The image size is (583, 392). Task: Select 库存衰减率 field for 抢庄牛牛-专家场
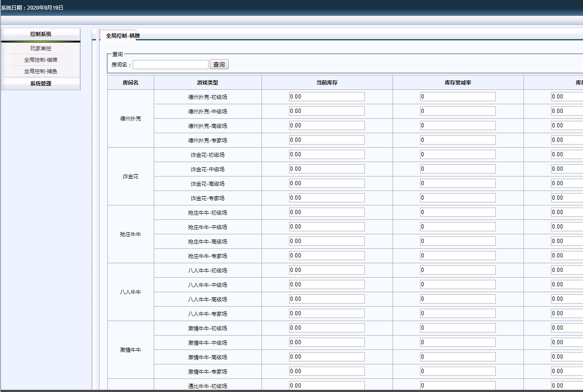point(458,256)
